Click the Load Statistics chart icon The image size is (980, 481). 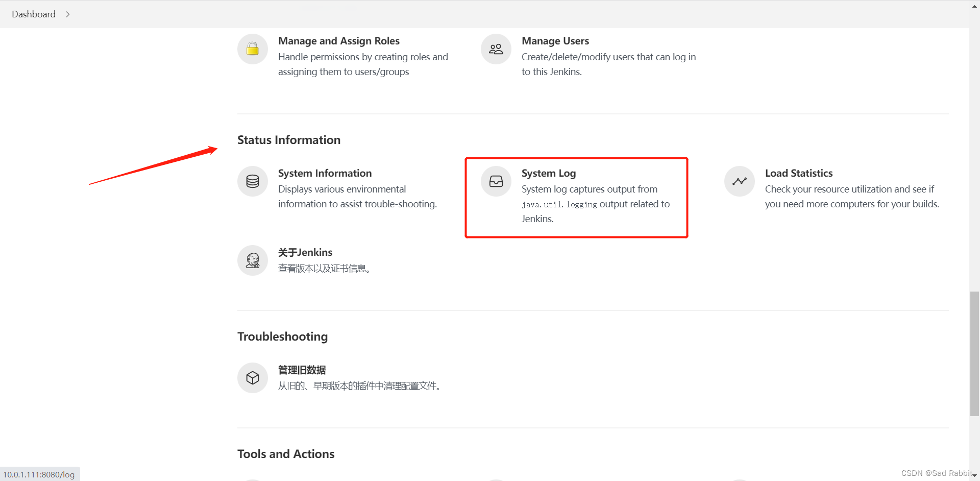coord(740,181)
